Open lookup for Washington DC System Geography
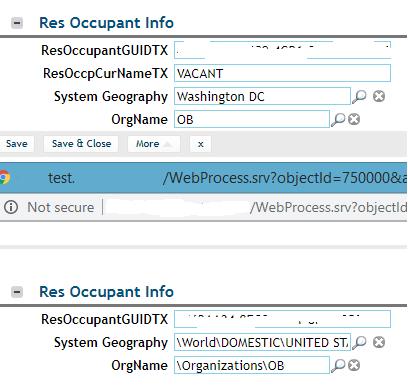Image resolution: width=408 pixels, height=387 pixels. click(359, 96)
